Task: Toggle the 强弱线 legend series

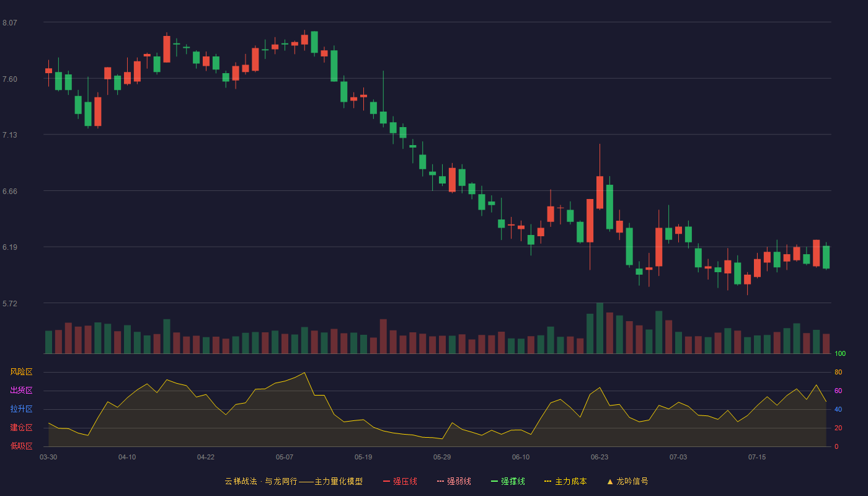Action: click(x=454, y=481)
